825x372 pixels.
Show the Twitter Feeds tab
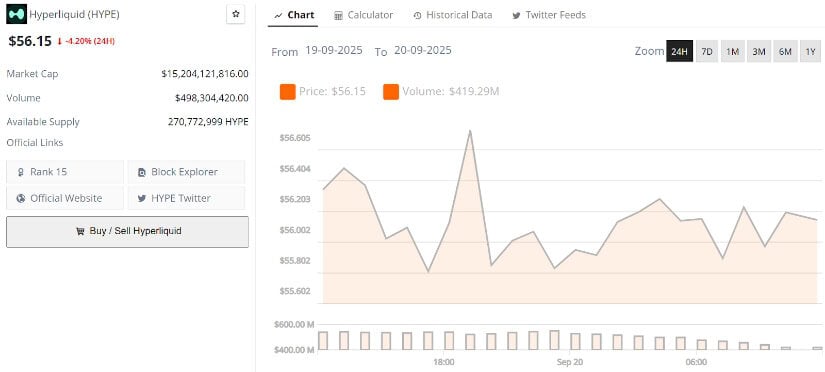coord(549,15)
